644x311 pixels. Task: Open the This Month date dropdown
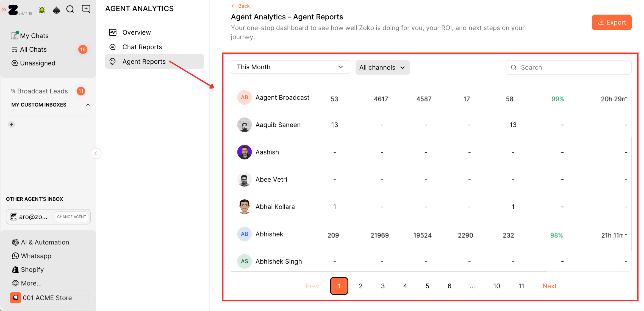[x=290, y=67]
